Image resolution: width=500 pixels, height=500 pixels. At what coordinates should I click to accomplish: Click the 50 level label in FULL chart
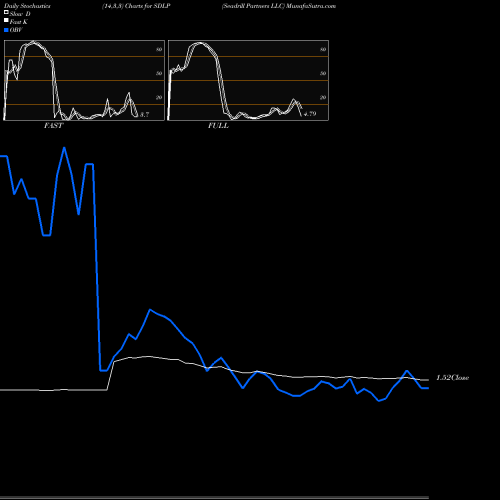coord(323,73)
